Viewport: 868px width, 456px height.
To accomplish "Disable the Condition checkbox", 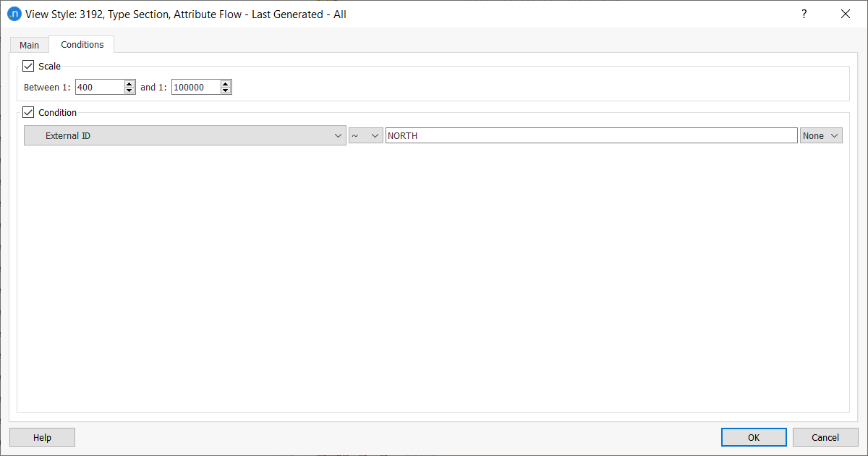I will pos(27,111).
